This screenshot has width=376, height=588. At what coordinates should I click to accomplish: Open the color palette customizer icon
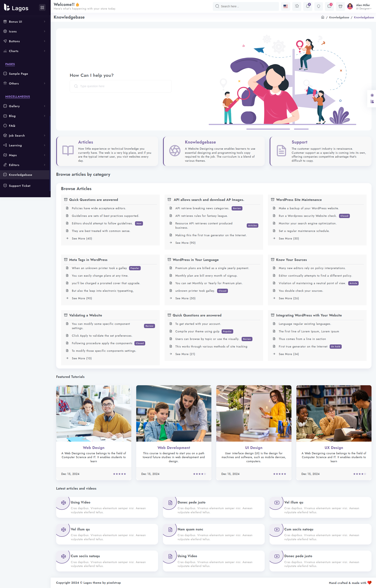(372, 102)
